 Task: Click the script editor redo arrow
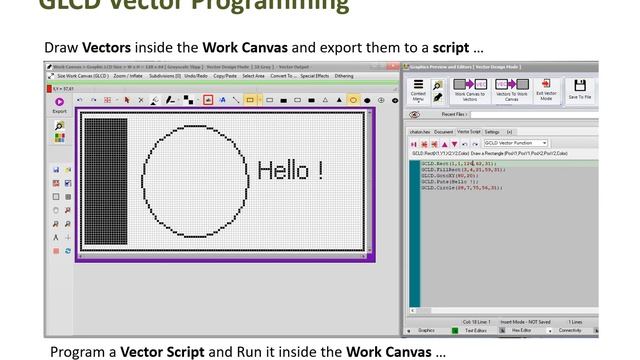pos(475,144)
